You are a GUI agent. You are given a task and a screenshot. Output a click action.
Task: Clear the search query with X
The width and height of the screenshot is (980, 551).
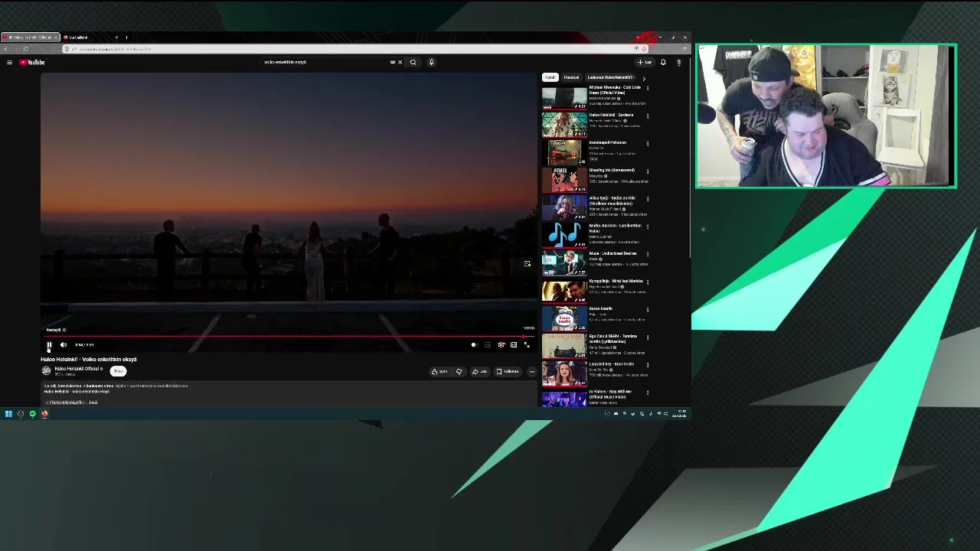[x=400, y=62]
